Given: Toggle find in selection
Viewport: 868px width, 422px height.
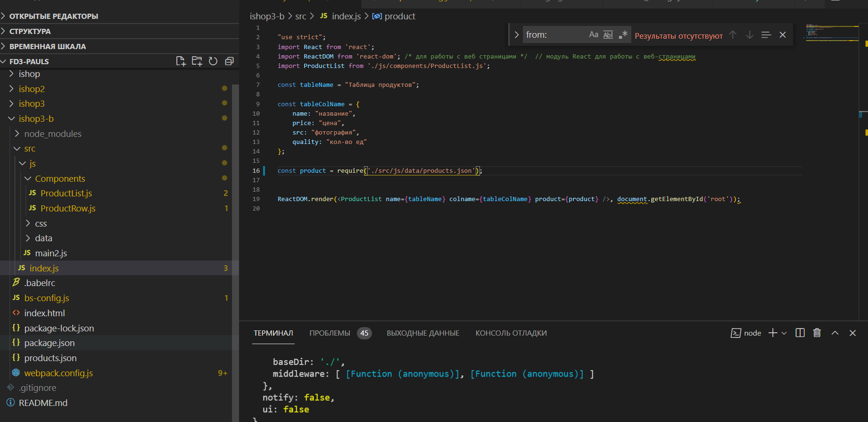Looking at the screenshot, I should pyautogui.click(x=766, y=35).
